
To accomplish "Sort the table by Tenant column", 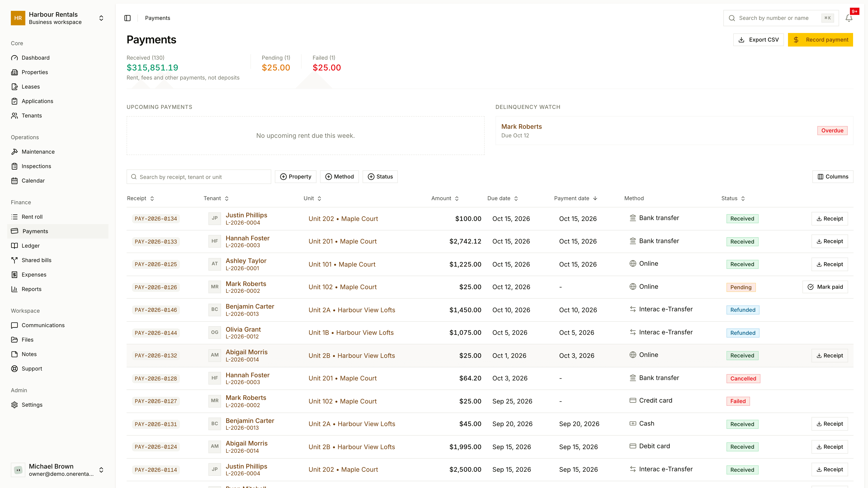I will coord(216,198).
